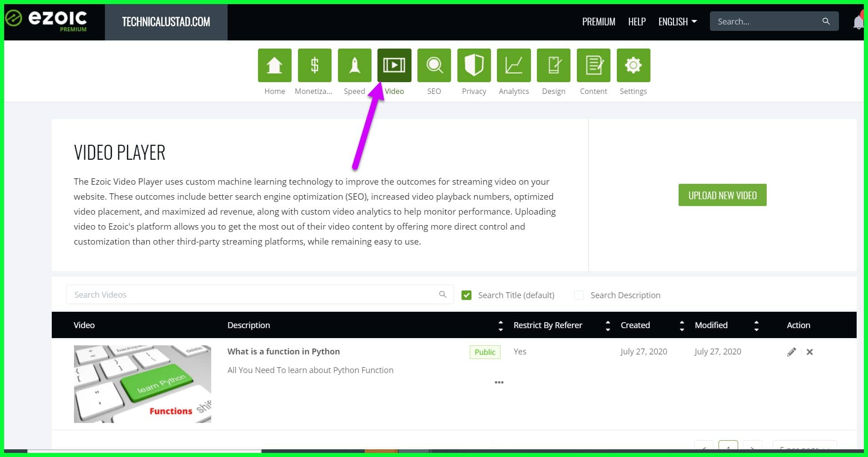
Task: Open the Analytics chart icon
Action: tap(514, 65)
